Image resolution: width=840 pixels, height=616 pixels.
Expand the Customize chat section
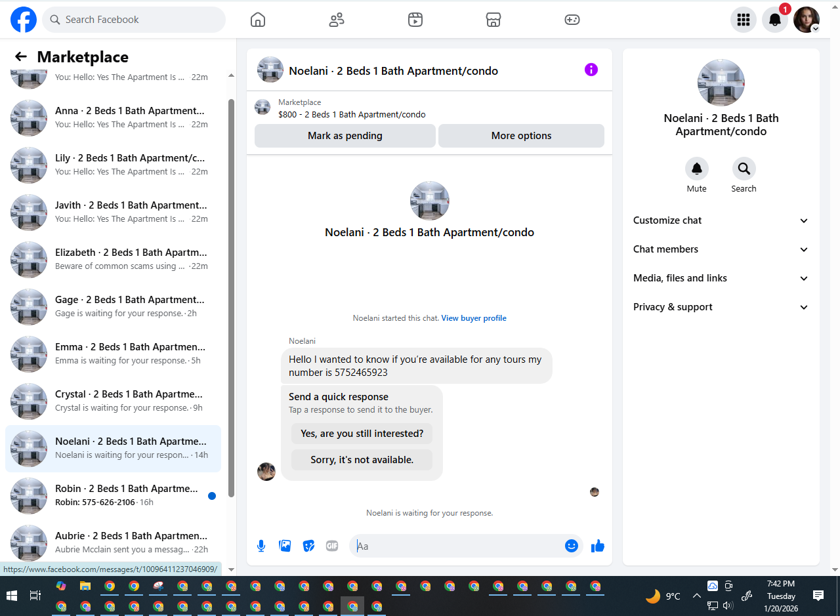(721, 220)
